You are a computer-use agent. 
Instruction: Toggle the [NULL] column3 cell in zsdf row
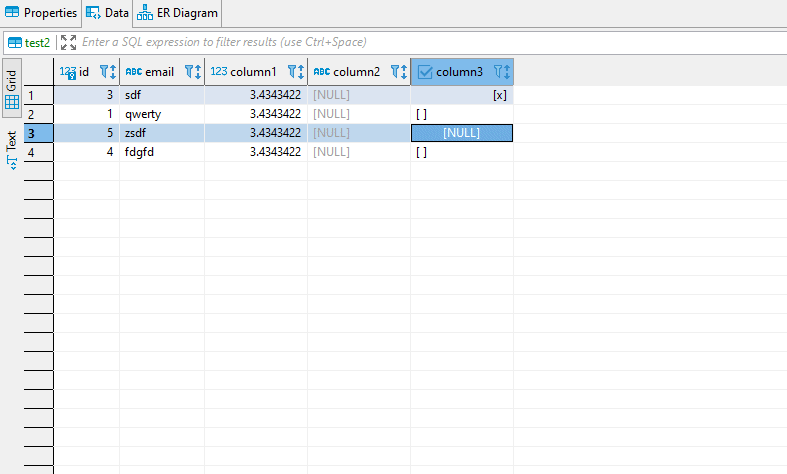click(x=462, y=133)
